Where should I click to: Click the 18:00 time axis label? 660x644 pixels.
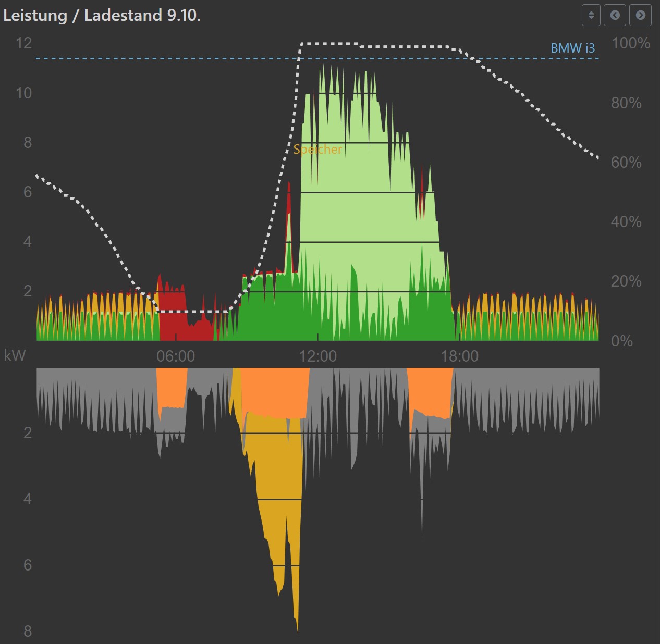[459, 356]
